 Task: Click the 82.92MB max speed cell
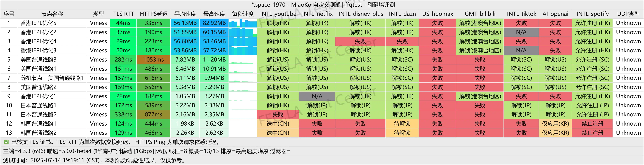pos(214,23)
